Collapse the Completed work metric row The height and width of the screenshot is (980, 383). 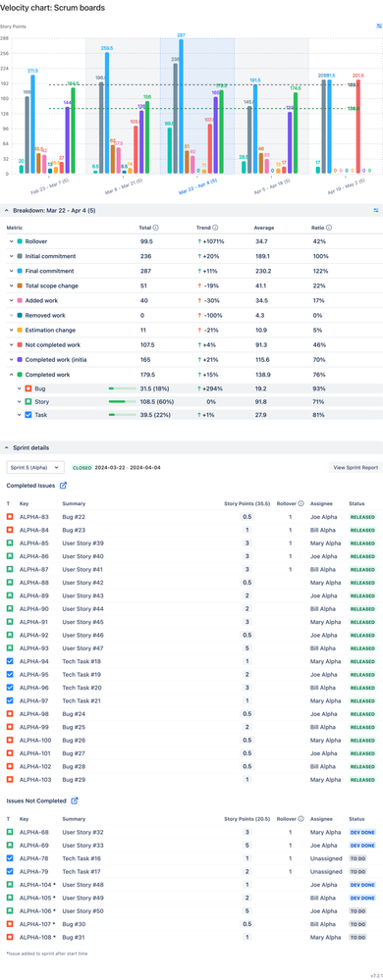pyautogui.click(x=11, y=375)
